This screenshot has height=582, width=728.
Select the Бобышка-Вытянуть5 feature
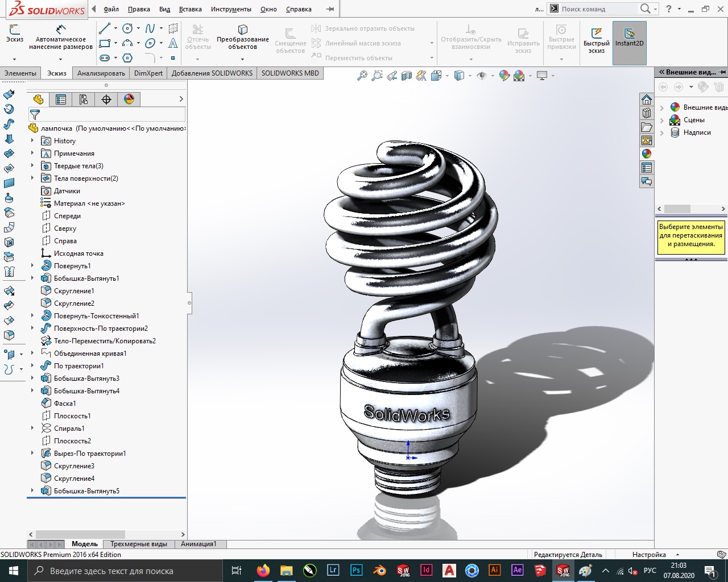point(86,491)
